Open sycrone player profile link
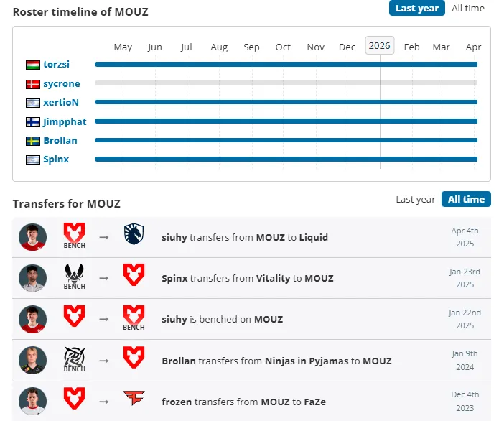 point(62,83)
